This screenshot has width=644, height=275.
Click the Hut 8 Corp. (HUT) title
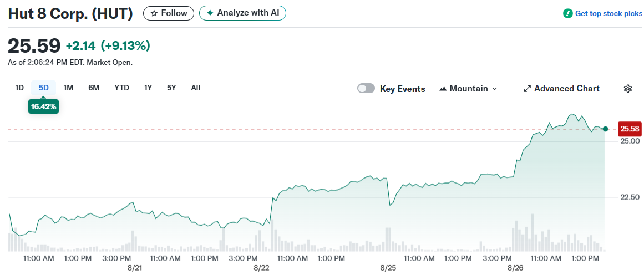(70, 13)
